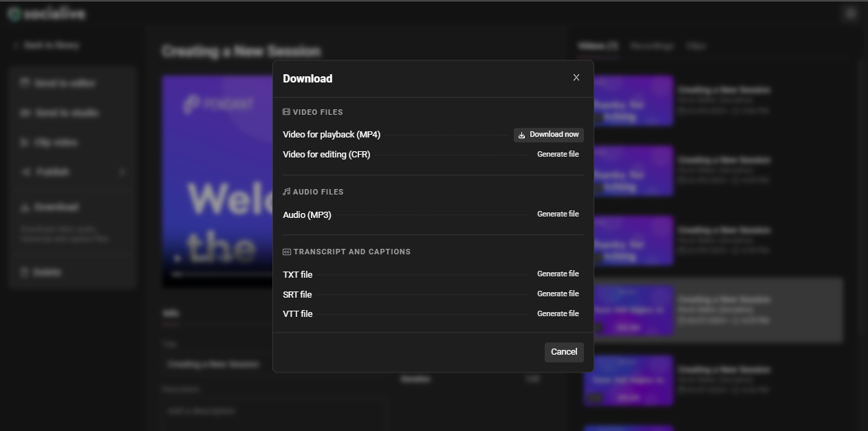
Task: Switch to the Videos tab in the background
Action: pyautogui.click(x=598, y=46)
